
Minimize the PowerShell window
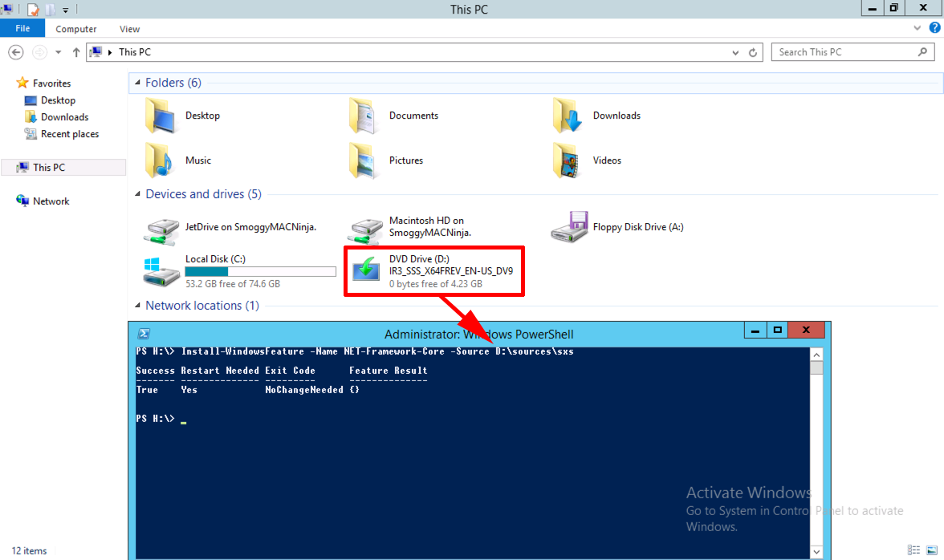point(755,330)
